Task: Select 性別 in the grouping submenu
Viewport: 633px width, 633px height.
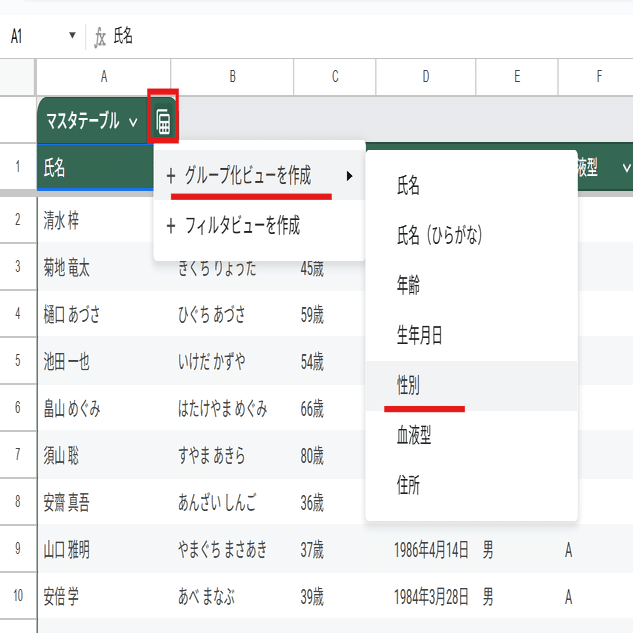Action: click(x=471, y=386)
